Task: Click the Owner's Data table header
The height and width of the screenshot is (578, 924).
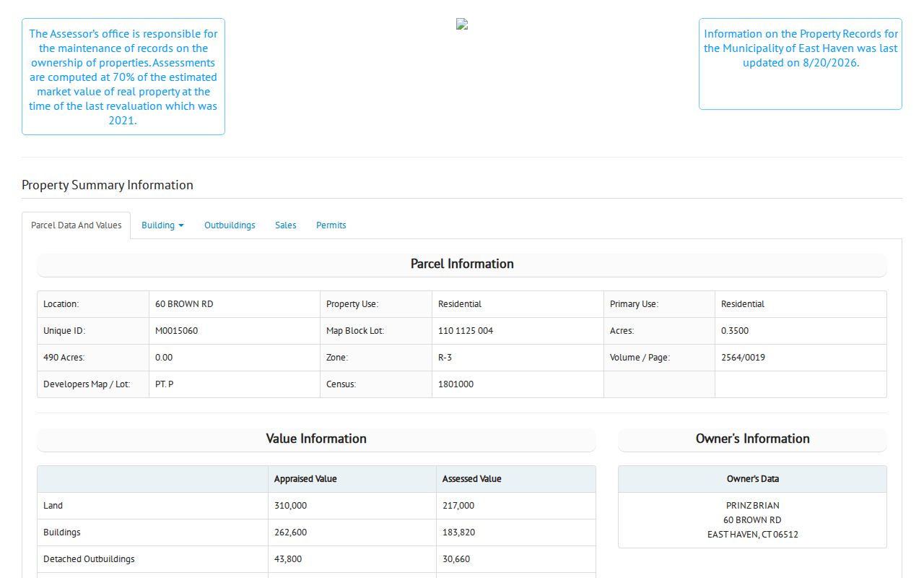Action: click(x=752, y=479)
